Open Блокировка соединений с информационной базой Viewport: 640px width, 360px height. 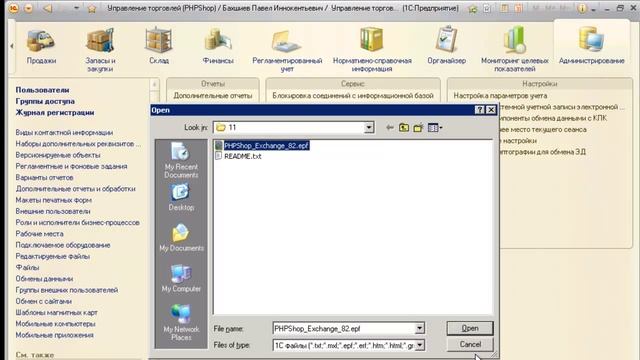point(353,96)
